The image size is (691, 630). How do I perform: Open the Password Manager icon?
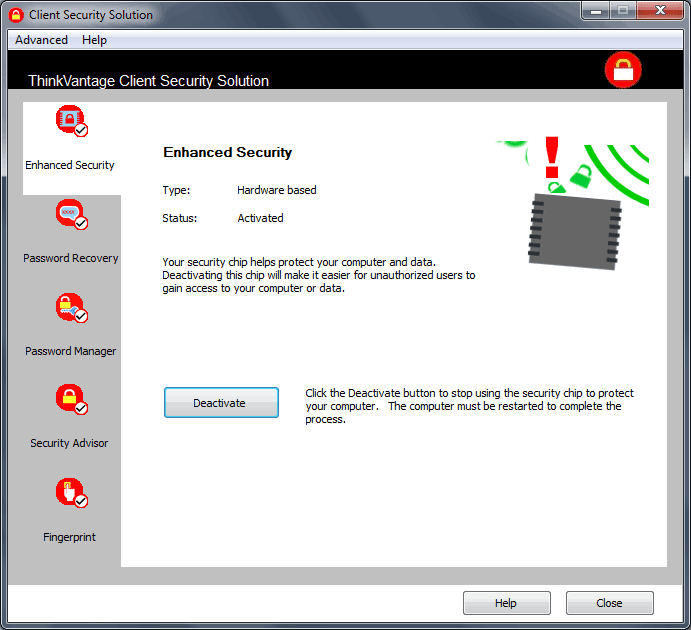[x=71, y=308]
